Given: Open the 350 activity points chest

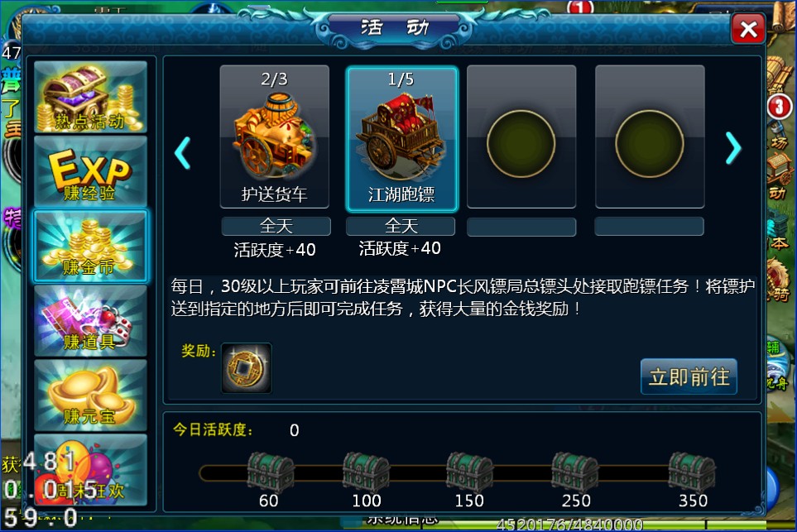Looking at the screenshot, I should (692, 472).
